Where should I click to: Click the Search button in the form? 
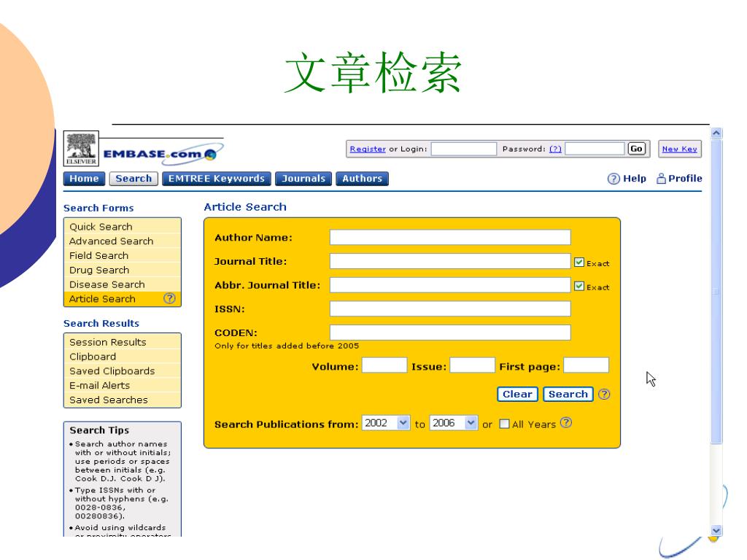click(568, 394)
